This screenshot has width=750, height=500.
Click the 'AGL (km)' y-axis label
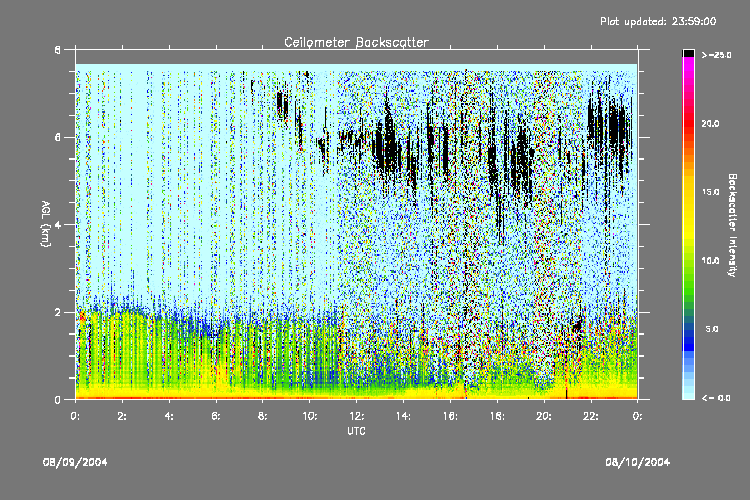[45, 224]
